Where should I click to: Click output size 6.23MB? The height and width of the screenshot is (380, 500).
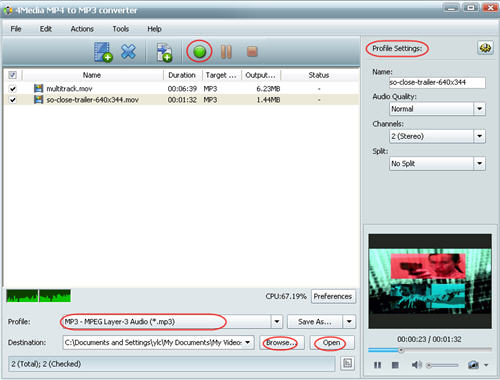tap(268, 89)
